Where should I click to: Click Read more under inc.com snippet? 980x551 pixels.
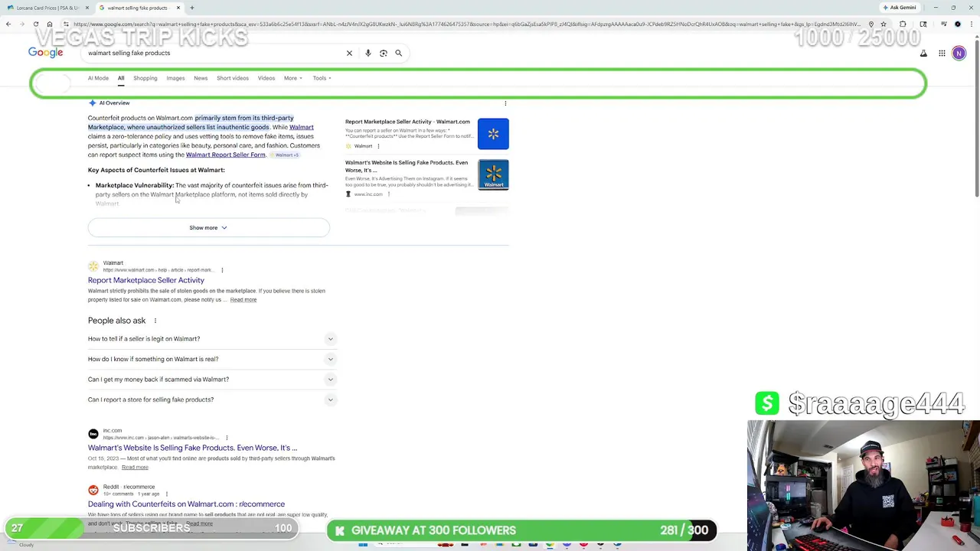click(x=135, y=468)
